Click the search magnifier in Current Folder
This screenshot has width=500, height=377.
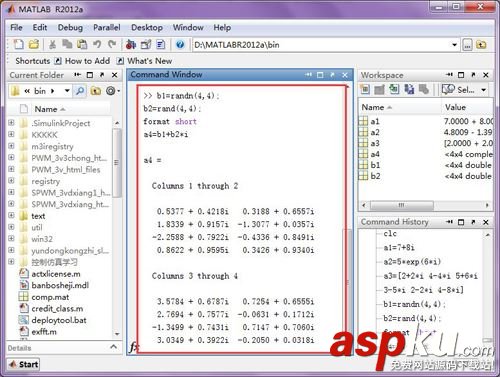(80, 91)
